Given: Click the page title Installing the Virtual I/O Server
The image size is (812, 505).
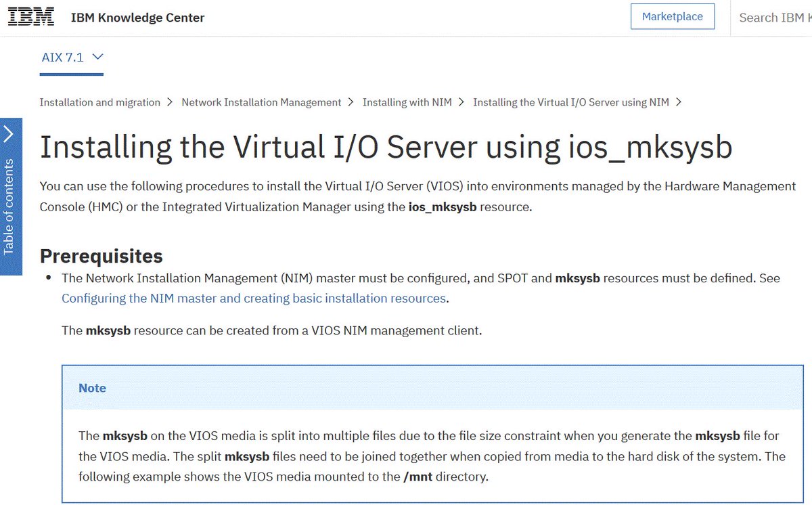Looking at the screenshot, I should click(x=386, y=147).
